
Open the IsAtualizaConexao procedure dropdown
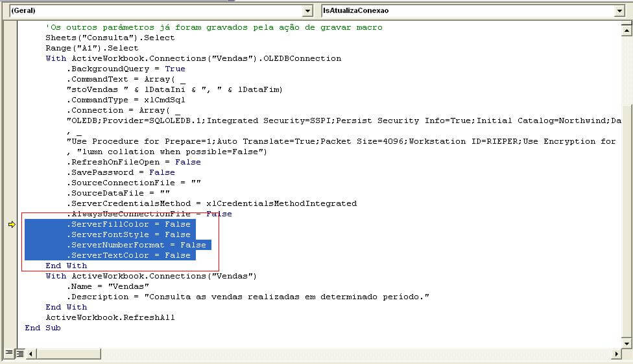[619, 11]
